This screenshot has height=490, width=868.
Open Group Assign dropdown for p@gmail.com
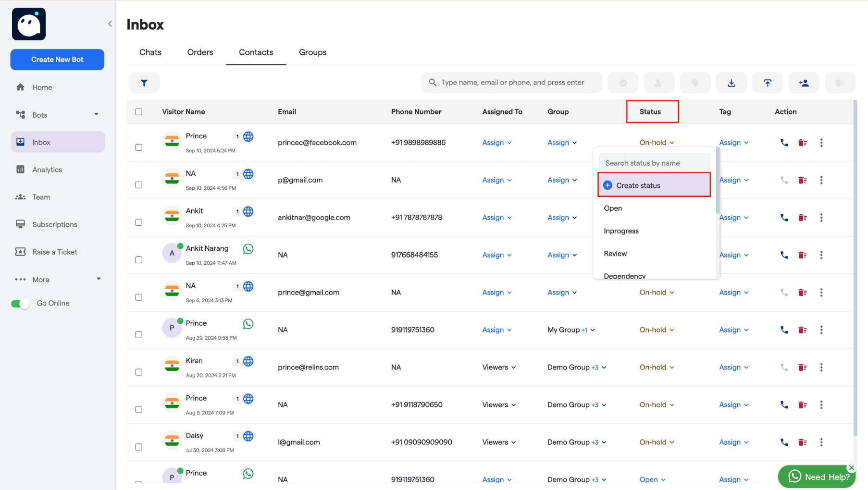coord(562,180)
